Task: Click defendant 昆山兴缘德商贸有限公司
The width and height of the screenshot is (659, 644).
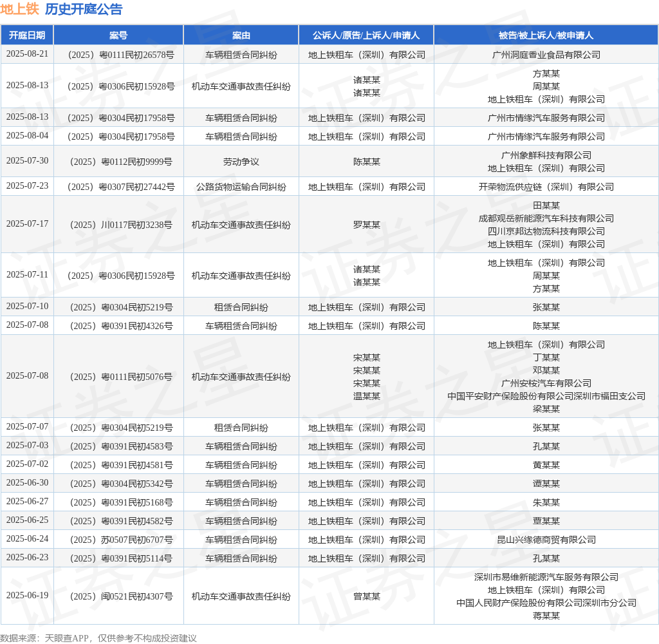Action: (546, 540)
